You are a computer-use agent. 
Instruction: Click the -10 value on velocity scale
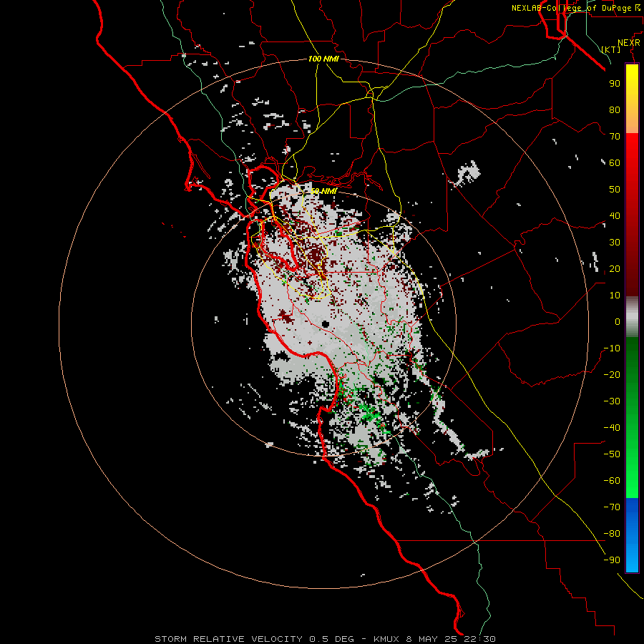tap(612, 348)
